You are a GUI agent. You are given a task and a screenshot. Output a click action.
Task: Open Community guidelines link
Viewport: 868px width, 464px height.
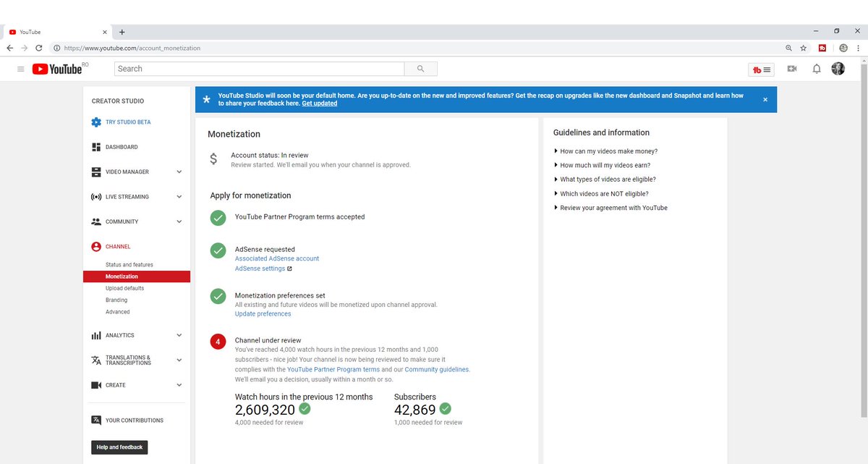click(x=437, y=369)
